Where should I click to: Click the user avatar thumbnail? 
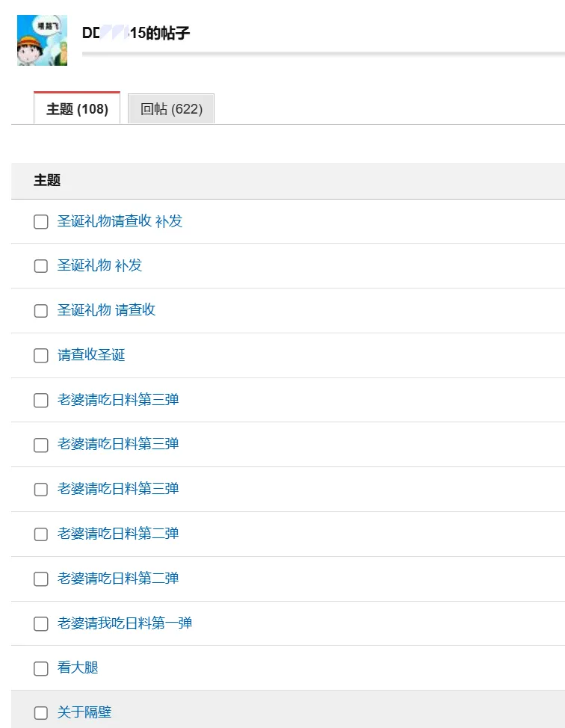click(x=42, y=40)
